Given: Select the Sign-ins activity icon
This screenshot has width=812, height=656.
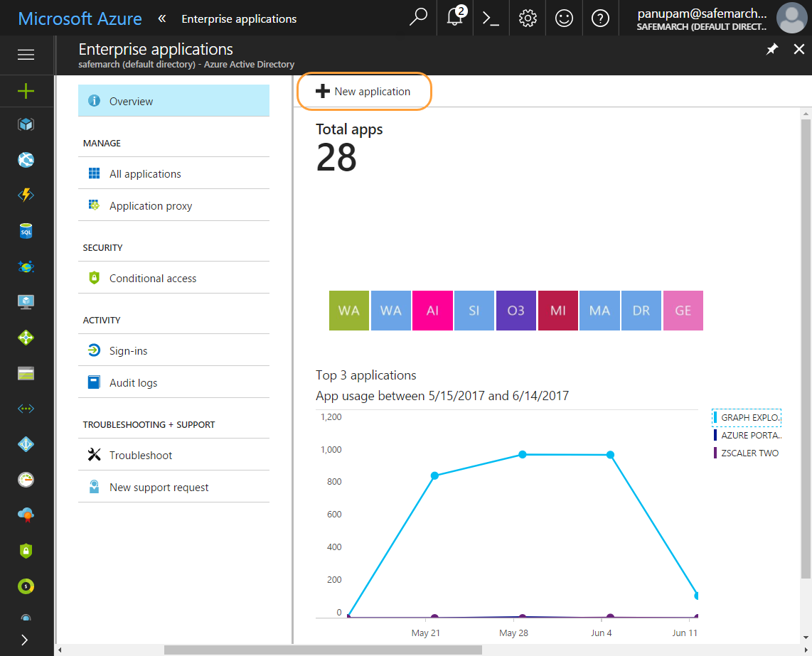Looking at the screenshot, I should coord(94,350).
